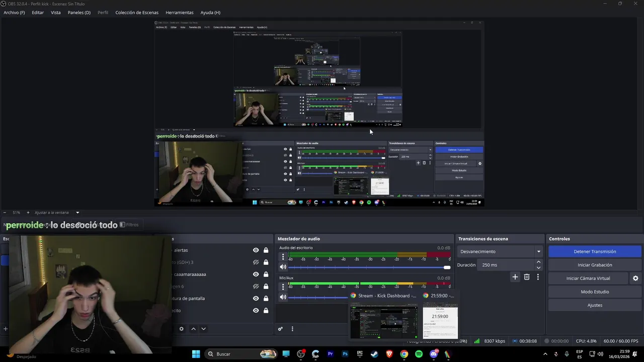Select 21:59:00 clock Chrome window thumbnail
Image resolution: width=644 pixels, height=362 pixels.
440,315
